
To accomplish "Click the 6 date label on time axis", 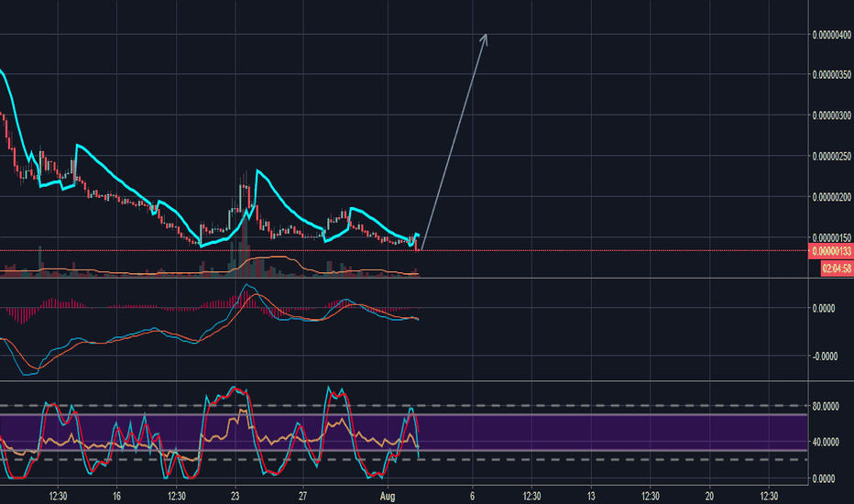I will pyautogui.click(x=472, y=497).
